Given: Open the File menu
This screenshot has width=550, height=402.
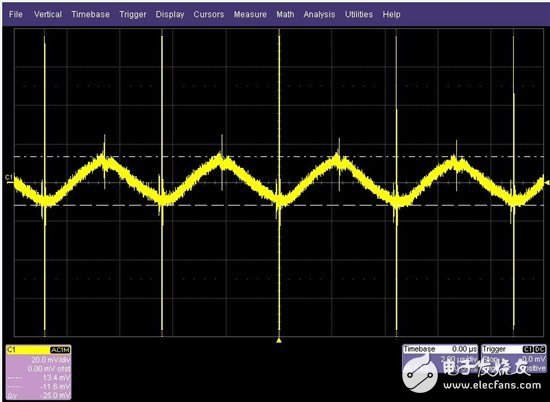Looking at the screenshot, I should point(15,14).
